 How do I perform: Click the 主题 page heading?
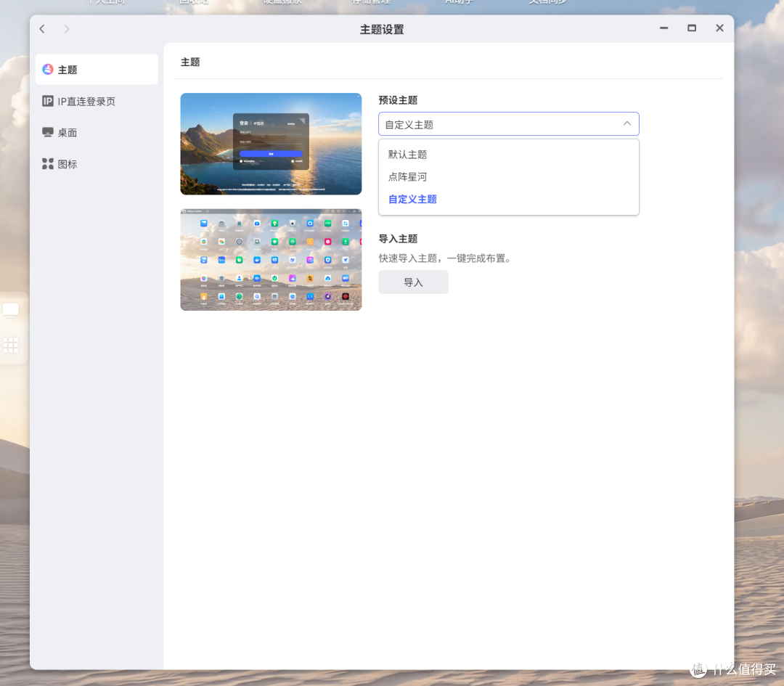point(190,62)
